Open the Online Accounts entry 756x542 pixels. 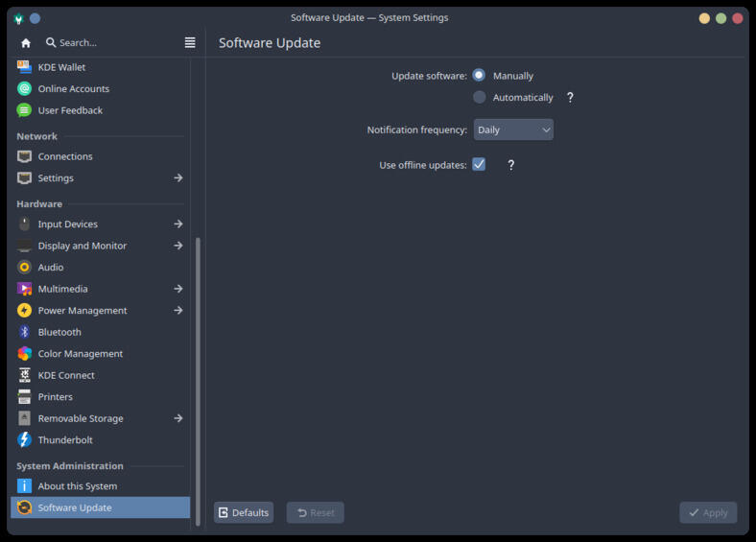coord(101,88)
